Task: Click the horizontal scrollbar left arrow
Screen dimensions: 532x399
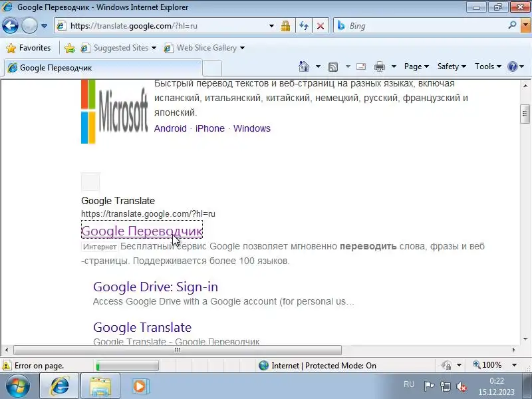Action: tap(7, 350)
